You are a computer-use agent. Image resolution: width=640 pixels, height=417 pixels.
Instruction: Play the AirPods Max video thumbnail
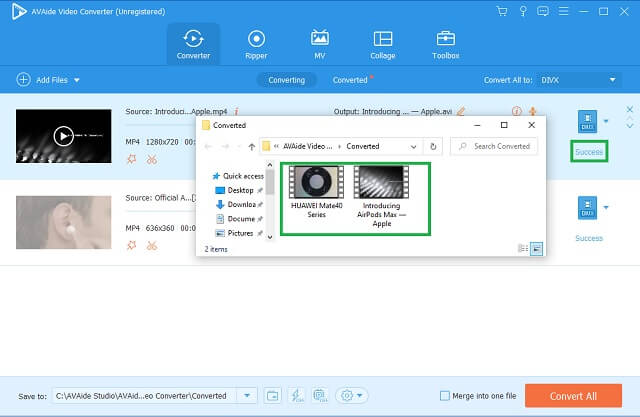pyautogui.click(x=64, y=136)
